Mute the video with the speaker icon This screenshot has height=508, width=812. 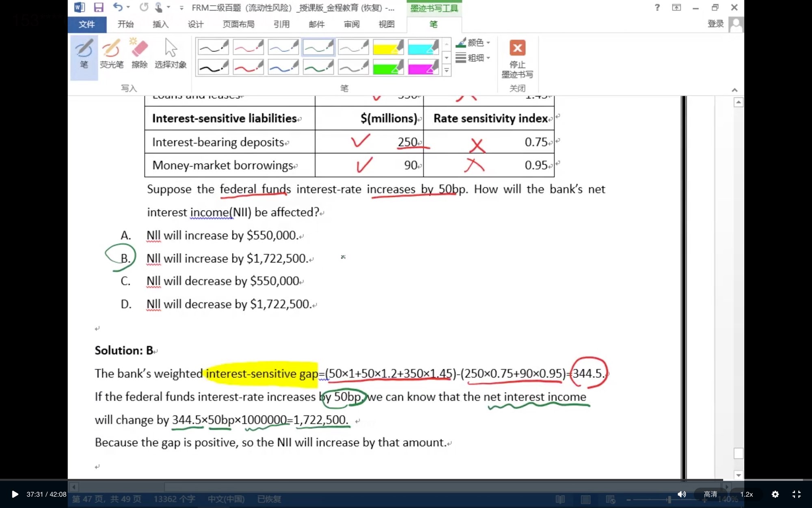pyautogui.click(x=682, y=494)
